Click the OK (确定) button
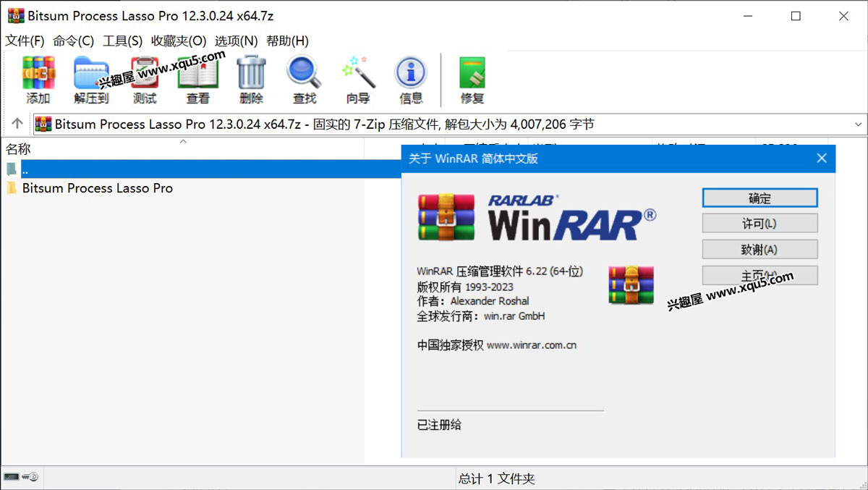 (759, 198)
